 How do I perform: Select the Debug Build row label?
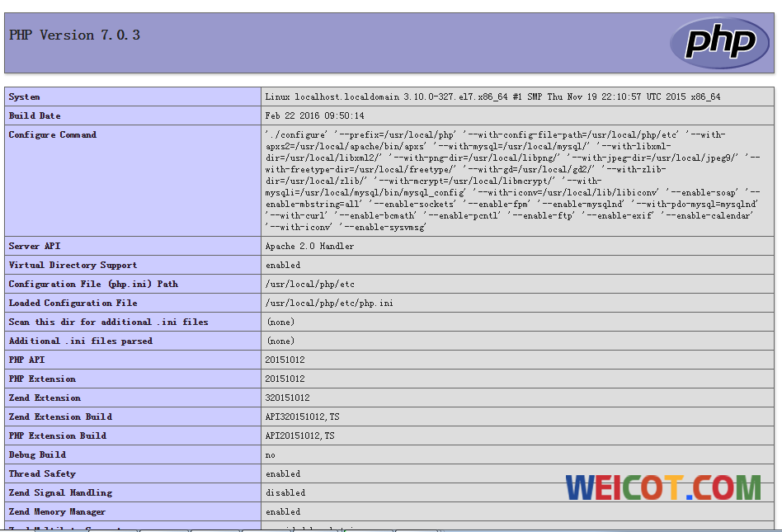point(37,454)
